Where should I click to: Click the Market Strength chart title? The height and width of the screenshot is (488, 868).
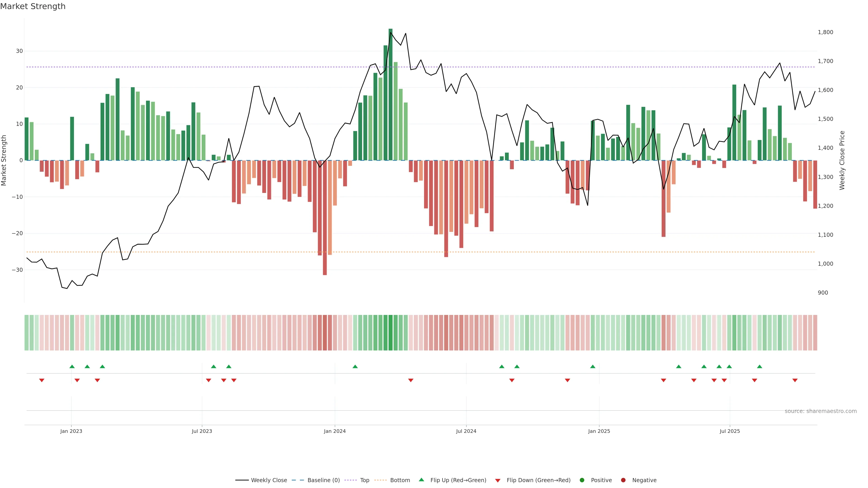tap(33, 6)
